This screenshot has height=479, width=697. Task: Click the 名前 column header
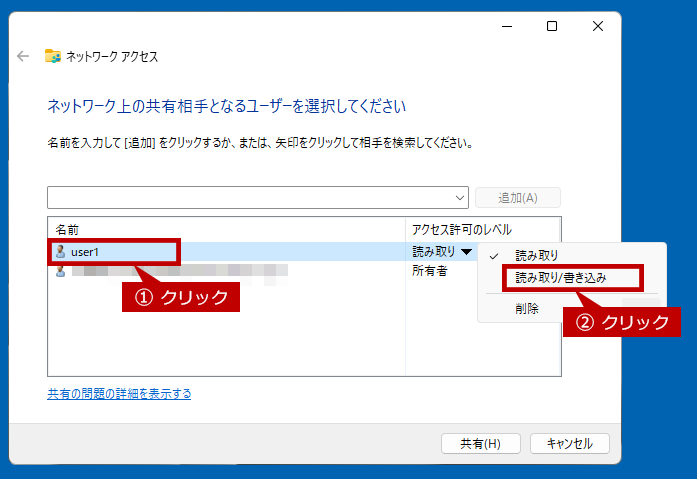[67, 230]
